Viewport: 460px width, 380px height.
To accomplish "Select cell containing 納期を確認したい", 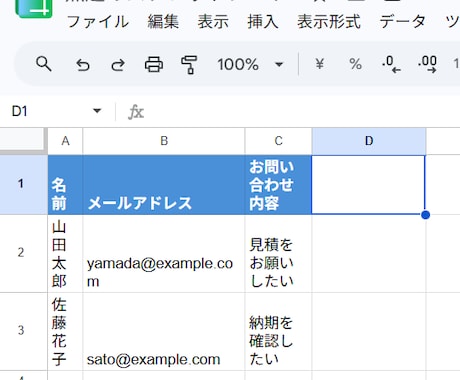I will coord(278,331).
